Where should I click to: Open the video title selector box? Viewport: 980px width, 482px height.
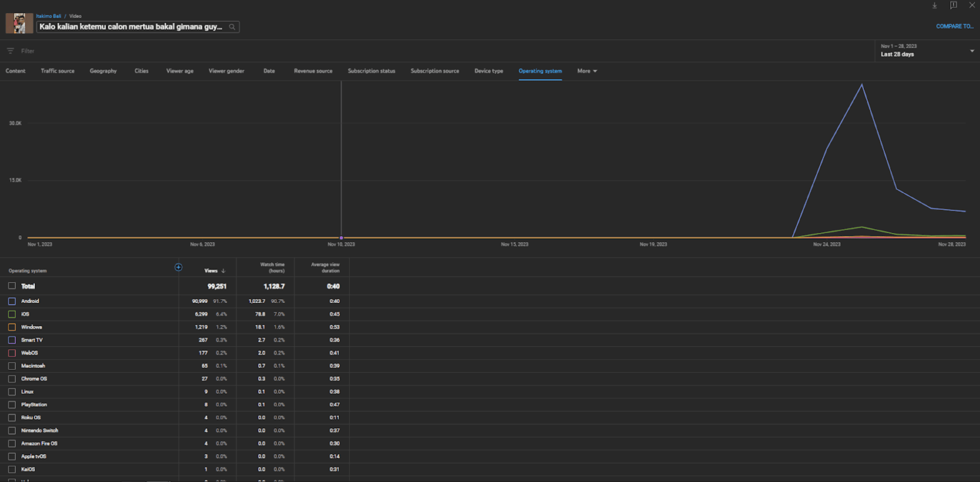click(x=131, y=27)
